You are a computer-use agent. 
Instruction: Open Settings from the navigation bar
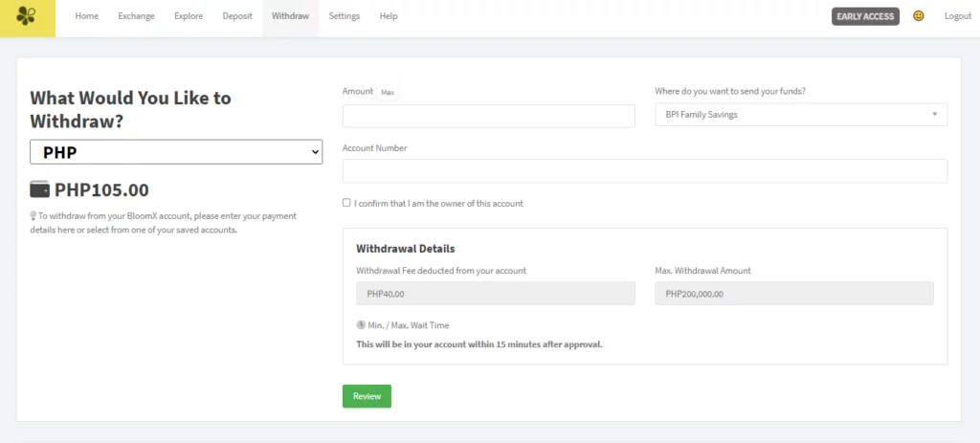[x=345, y=16]
